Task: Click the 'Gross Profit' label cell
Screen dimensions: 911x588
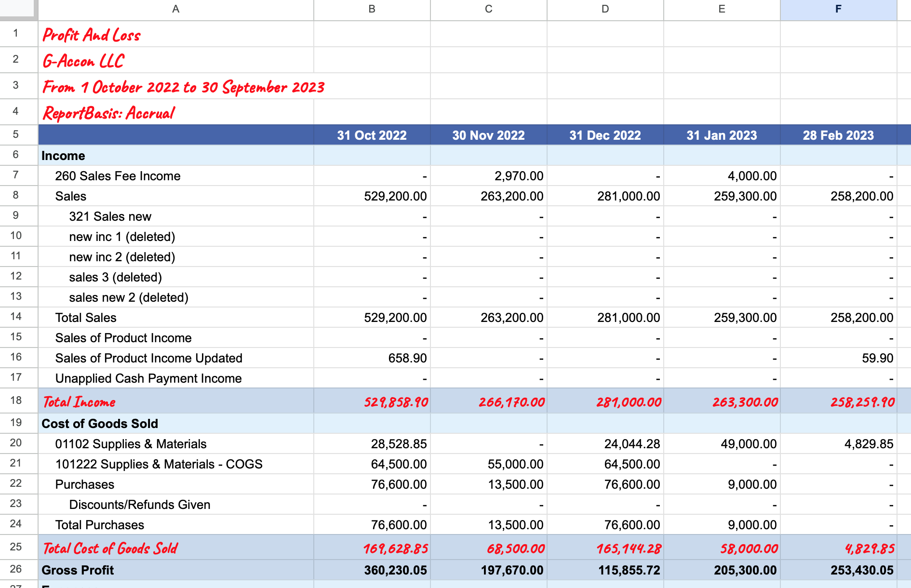Action: tap(176, 570)
